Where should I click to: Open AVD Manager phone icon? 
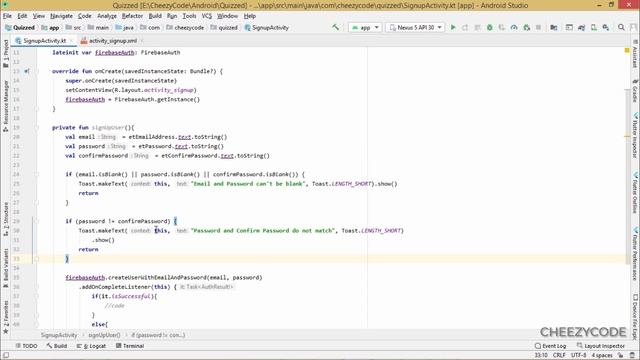[593, 27]
